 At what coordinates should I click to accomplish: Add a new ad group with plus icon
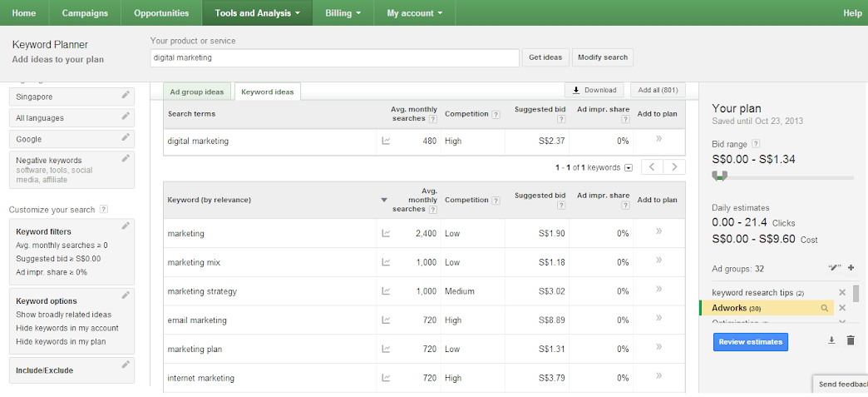tap(851, 268)
